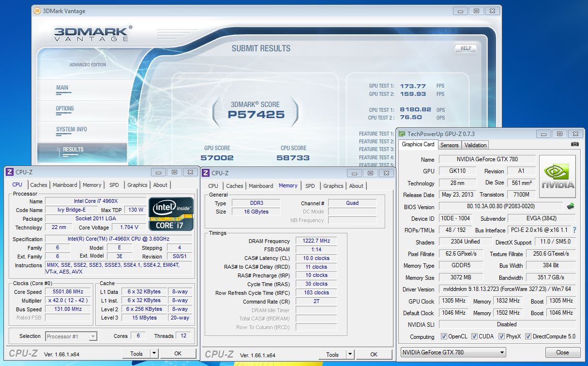The height and width of the screenshot is (366, 588).
Task: Click BIOS version save chip icon
Action: click(571, 206)
